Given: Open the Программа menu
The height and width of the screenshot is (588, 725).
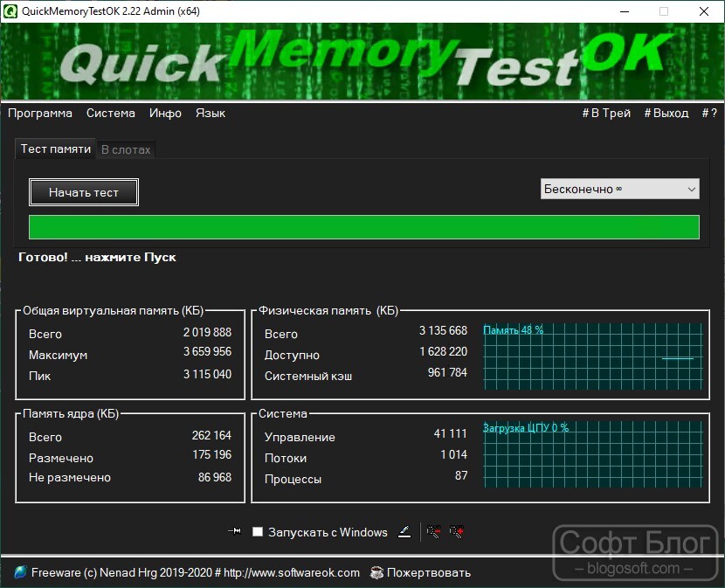Looking at the screenshot, I should (x=40, y=114).
